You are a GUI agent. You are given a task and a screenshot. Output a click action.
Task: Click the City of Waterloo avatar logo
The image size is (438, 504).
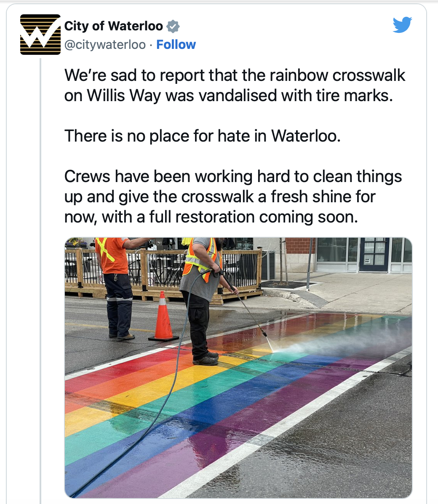pyautogui.click(x=40, y=35)
